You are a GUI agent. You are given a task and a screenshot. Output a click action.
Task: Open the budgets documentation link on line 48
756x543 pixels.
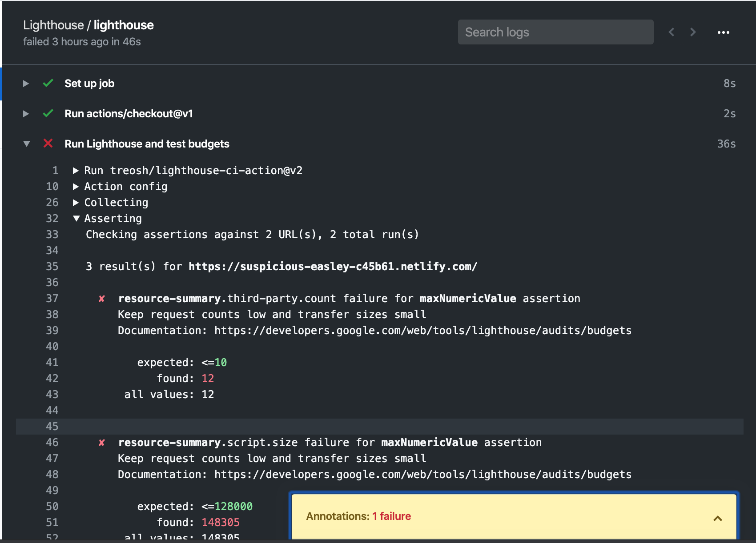(423, 475)
